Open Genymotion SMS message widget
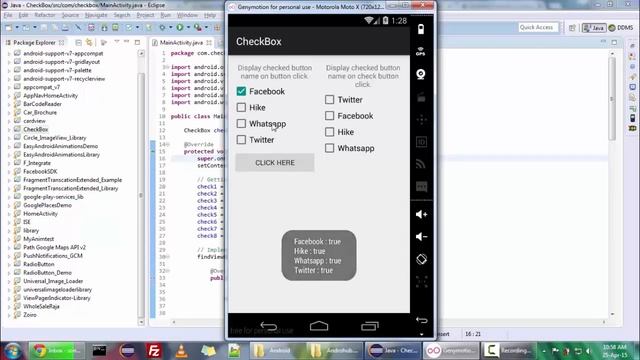 (421, 187)
